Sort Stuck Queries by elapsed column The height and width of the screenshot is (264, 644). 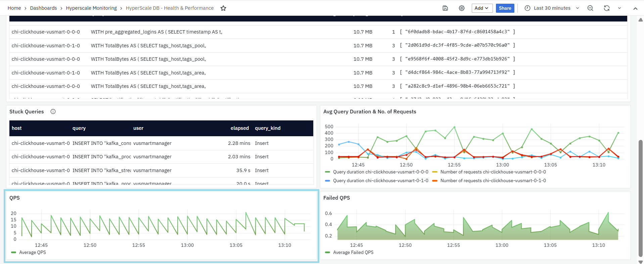coord(239,128)
